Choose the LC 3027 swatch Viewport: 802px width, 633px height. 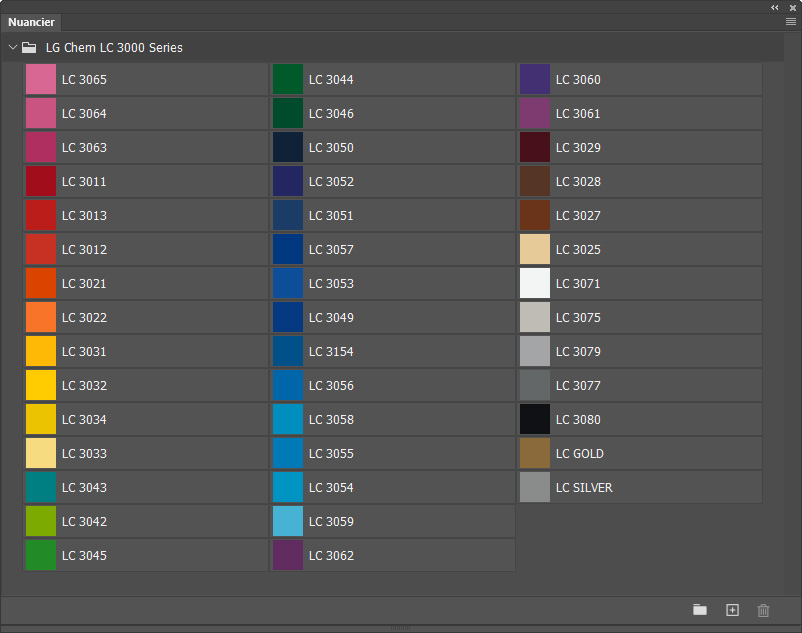point(535,215)
